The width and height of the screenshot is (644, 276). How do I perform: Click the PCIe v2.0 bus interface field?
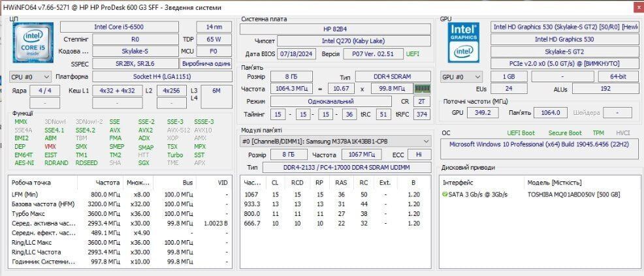tap(564, 63)
